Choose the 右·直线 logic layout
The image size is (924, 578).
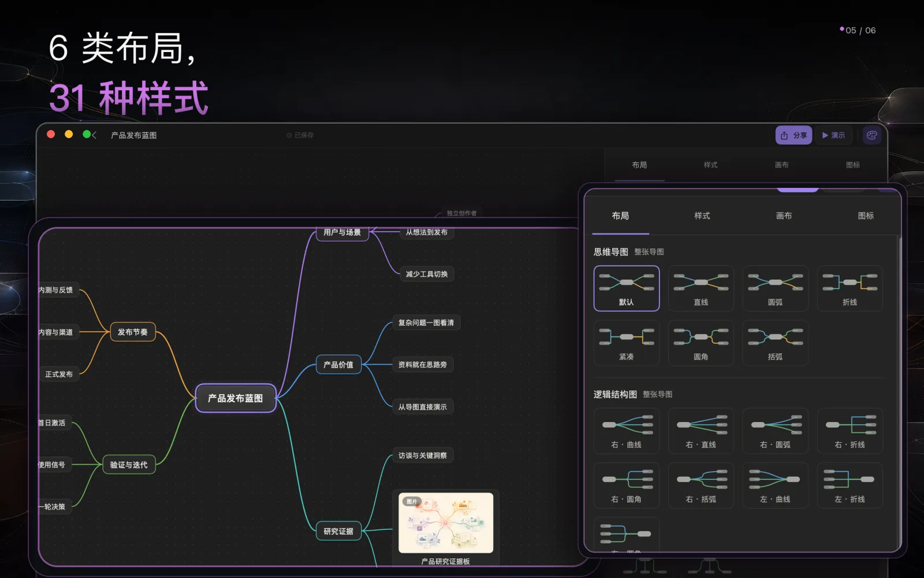point(701,431)
